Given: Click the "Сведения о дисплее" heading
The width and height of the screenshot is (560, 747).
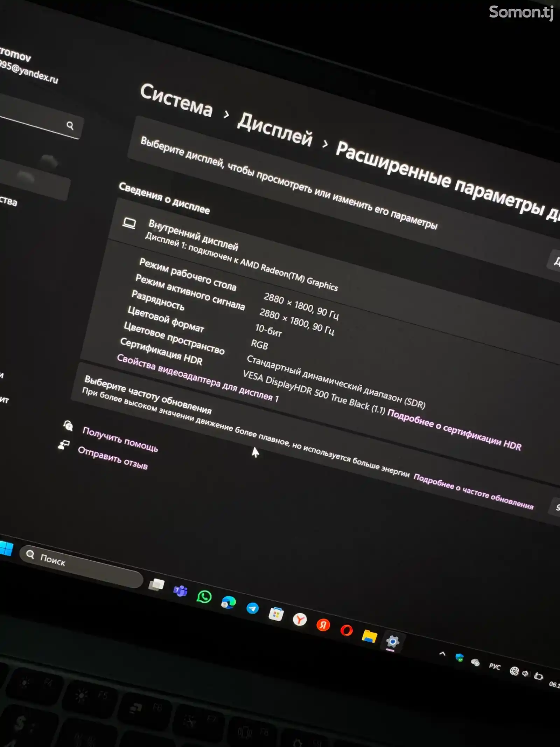Looking at the screenshot, I should 164,198.
